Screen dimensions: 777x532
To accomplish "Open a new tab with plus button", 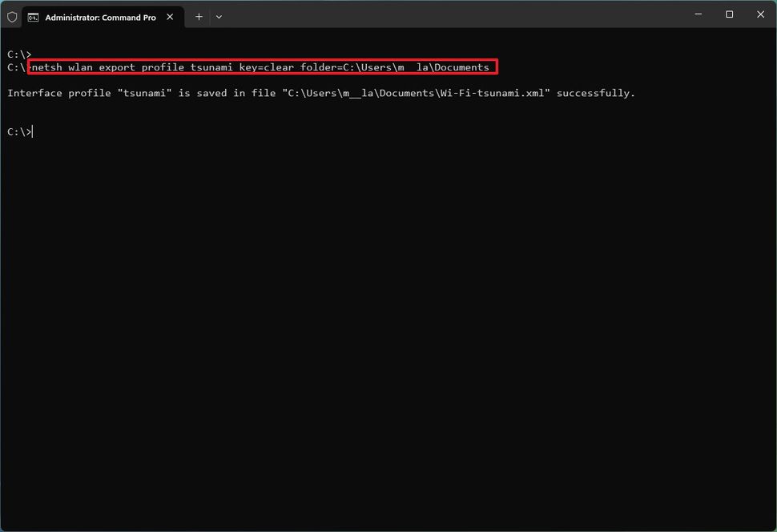I will tap(199, 16).
